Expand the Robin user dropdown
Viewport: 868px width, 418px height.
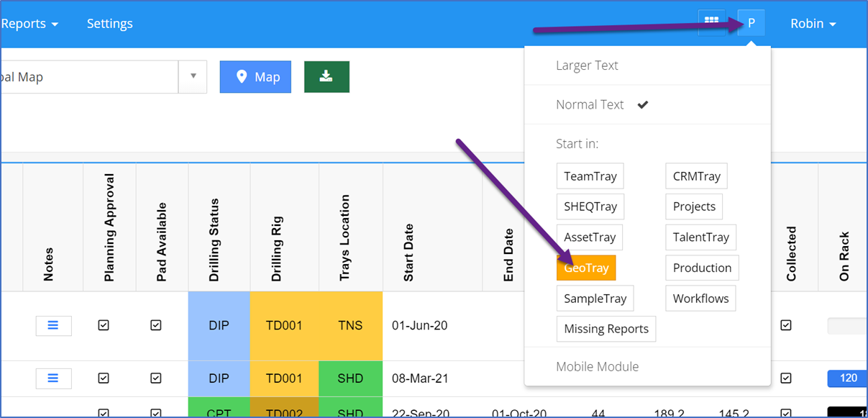813,24
